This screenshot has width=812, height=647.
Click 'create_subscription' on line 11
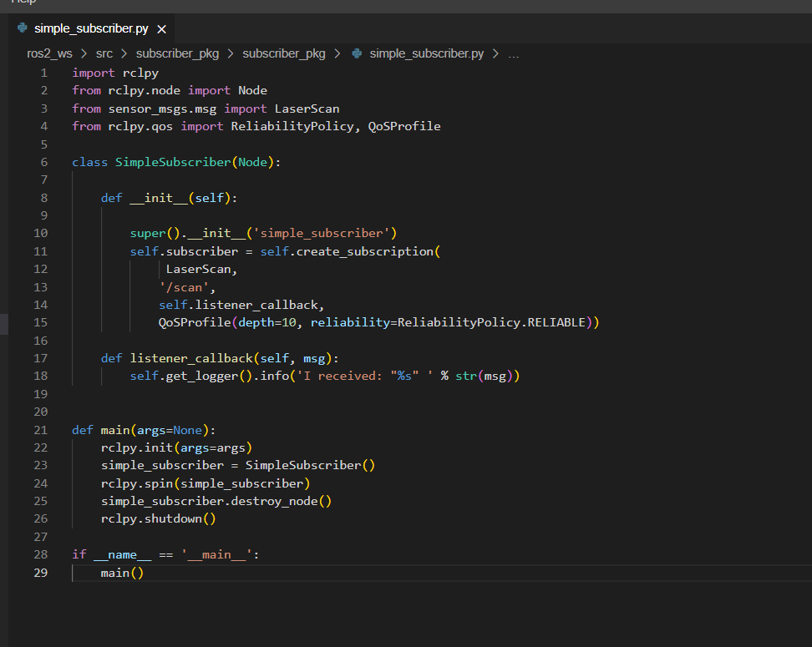point(365,251)
